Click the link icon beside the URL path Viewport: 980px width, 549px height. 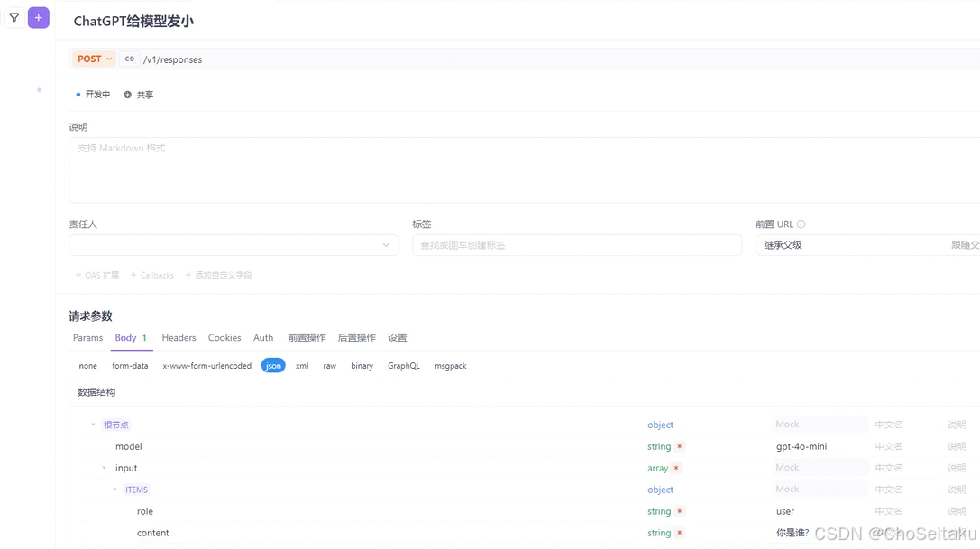pyautogui.click(x=130, y=59)
